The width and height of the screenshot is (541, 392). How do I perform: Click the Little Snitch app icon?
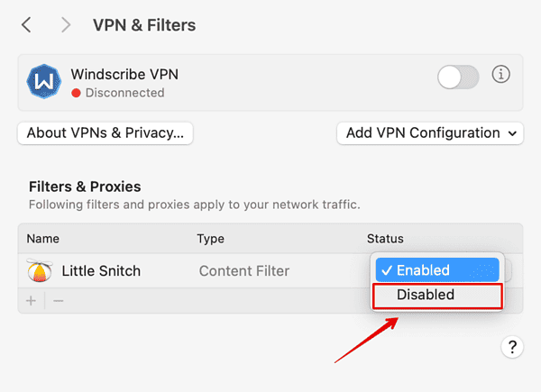coord(40,270)
